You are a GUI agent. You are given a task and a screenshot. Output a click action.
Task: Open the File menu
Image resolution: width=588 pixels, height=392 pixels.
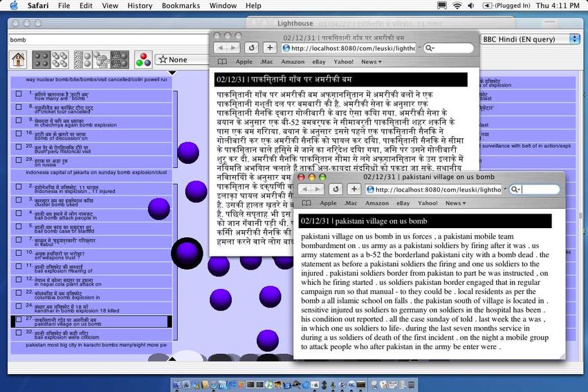[x=64, y=6]
